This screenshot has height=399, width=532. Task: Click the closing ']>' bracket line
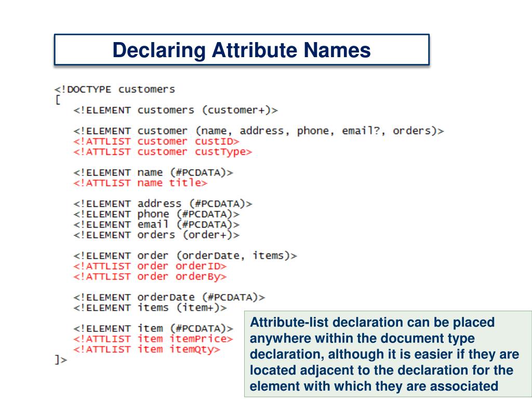click(61, 360)
